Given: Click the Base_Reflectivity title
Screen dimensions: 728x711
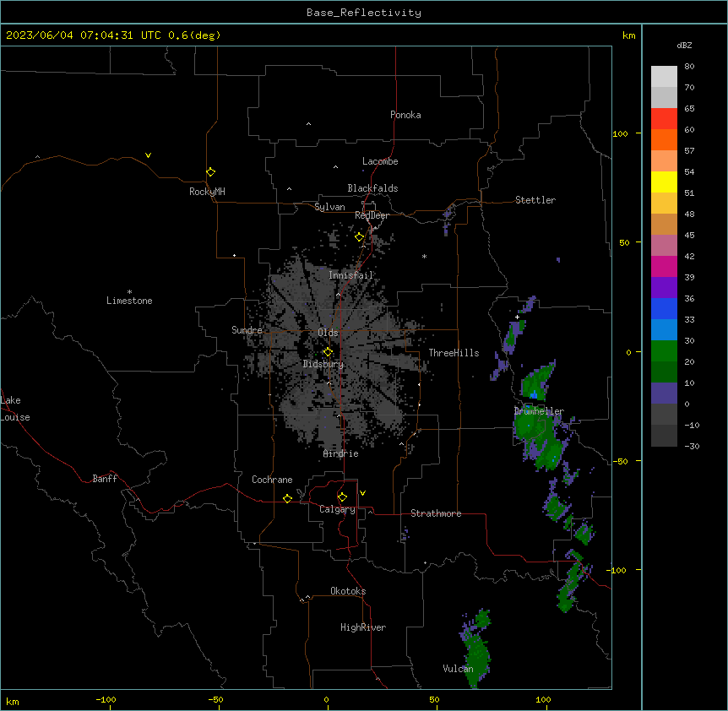Looking at the screenshot, I should point(364,13).
